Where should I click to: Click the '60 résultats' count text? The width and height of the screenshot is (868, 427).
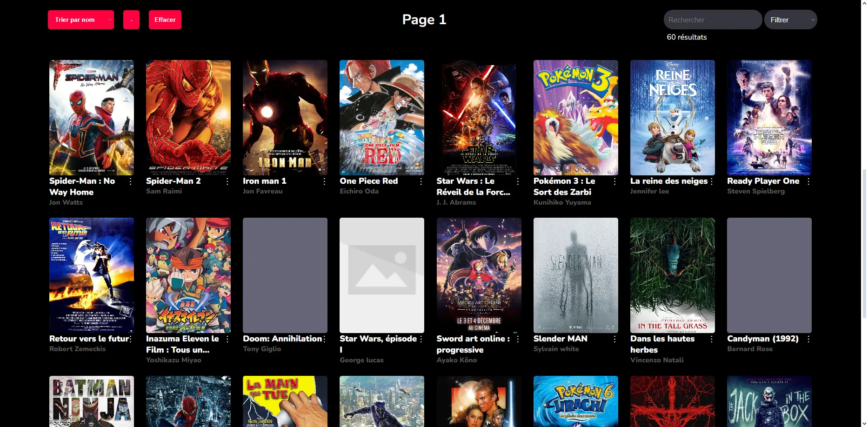click(687, 37)
